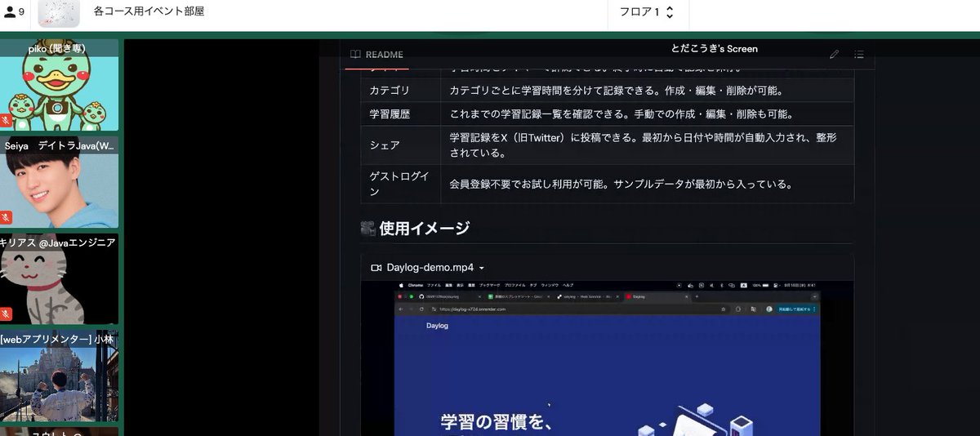Click the カテゴリごとに学習時間を分けて記録できる description
980x436 pixels.
[616, 90]
